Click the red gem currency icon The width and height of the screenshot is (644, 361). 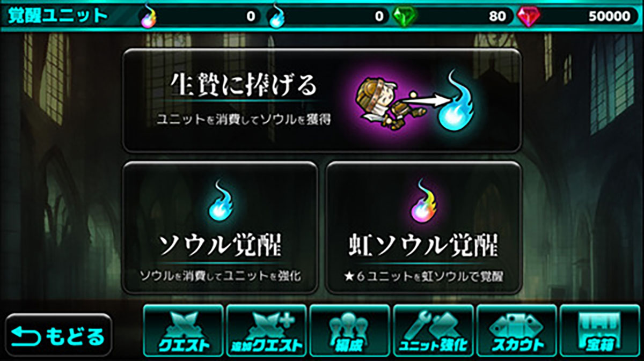click(529, 16)
